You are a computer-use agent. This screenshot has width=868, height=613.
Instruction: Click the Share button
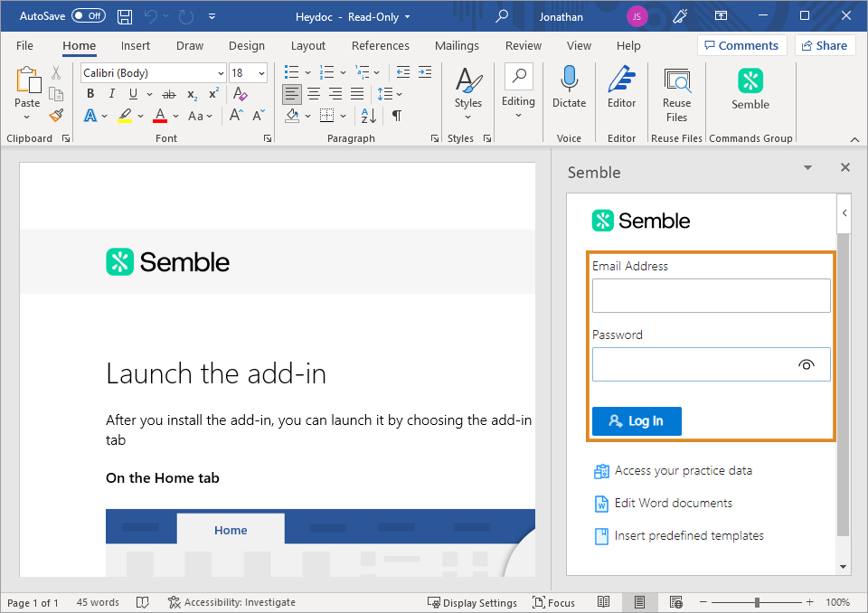pos(825,45)
